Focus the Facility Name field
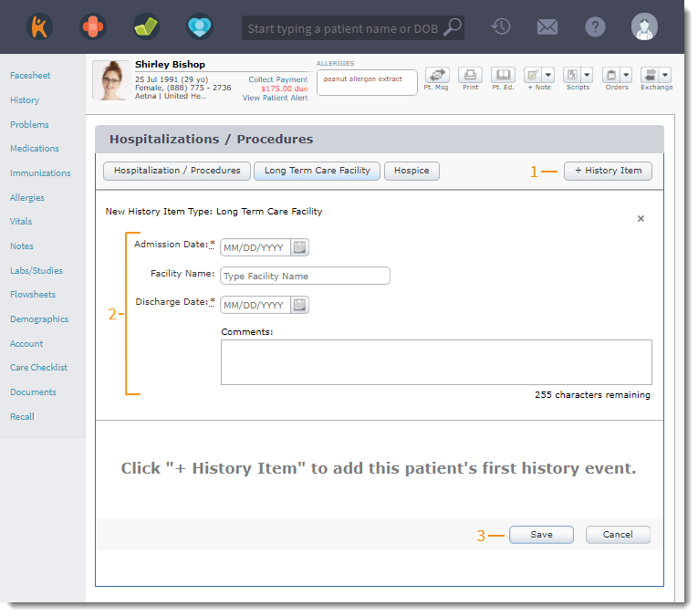The height and width of the screenshot is (616, 698). [x=305, y=276]
